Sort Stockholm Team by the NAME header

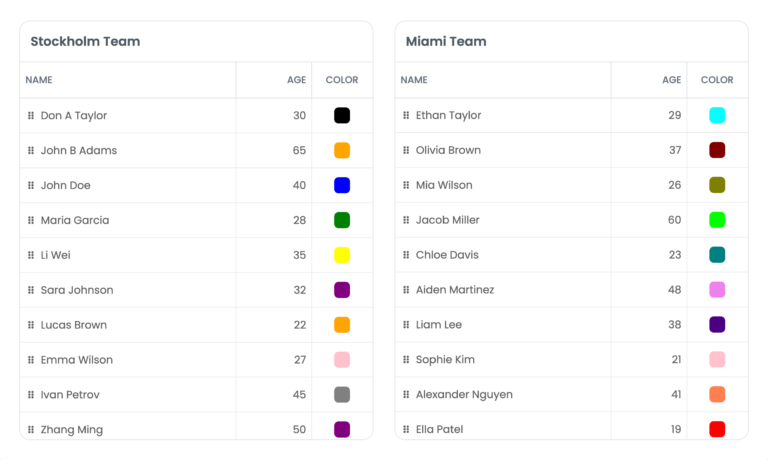[x=39, y=80]
